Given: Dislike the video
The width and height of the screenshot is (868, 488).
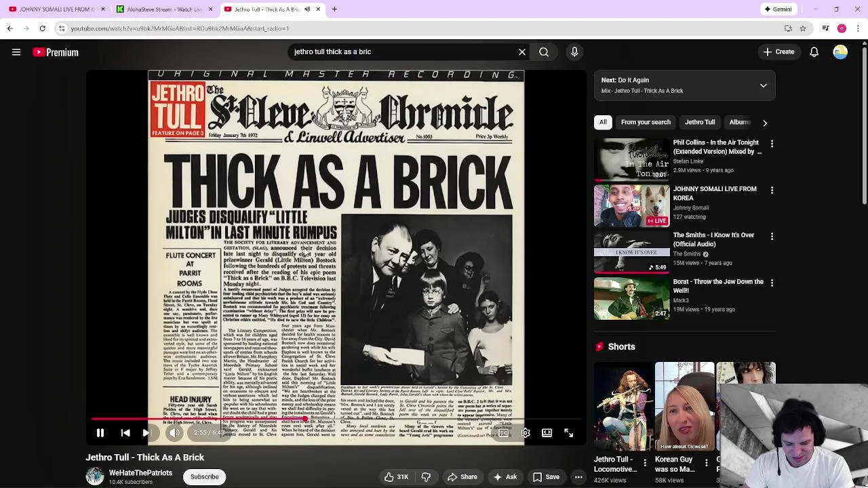Looking at the screenshot, I should pos(426,476).
